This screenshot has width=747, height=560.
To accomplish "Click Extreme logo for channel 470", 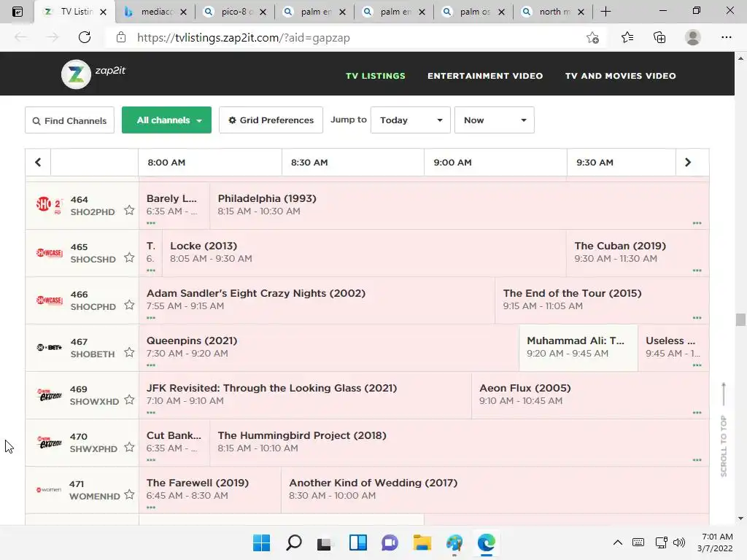I will tap(49, 443).
